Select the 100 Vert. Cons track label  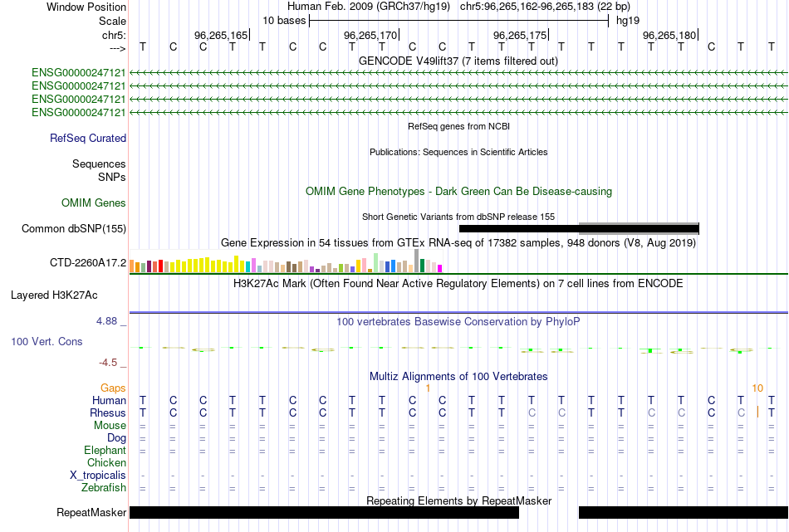pos(47,341)
